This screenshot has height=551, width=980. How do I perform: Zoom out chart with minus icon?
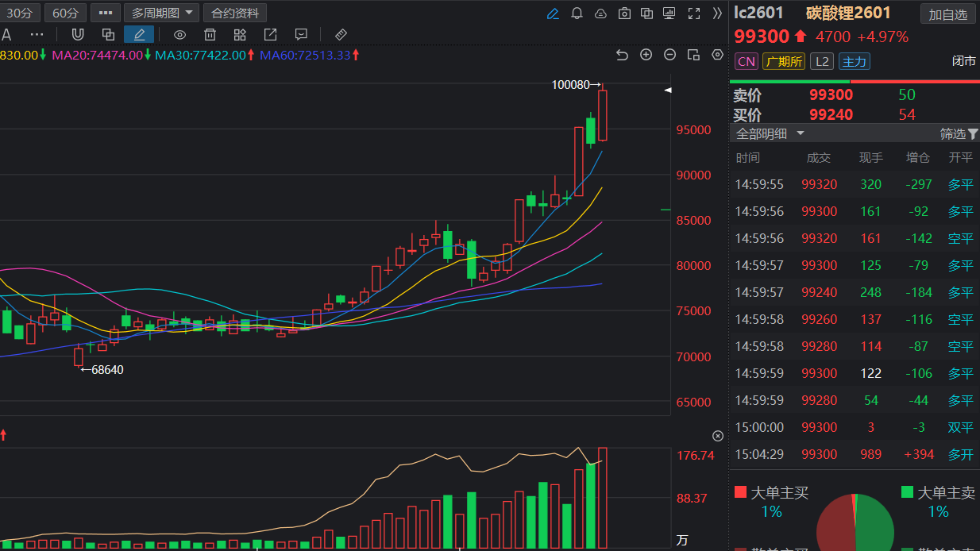tap(669, 55)
